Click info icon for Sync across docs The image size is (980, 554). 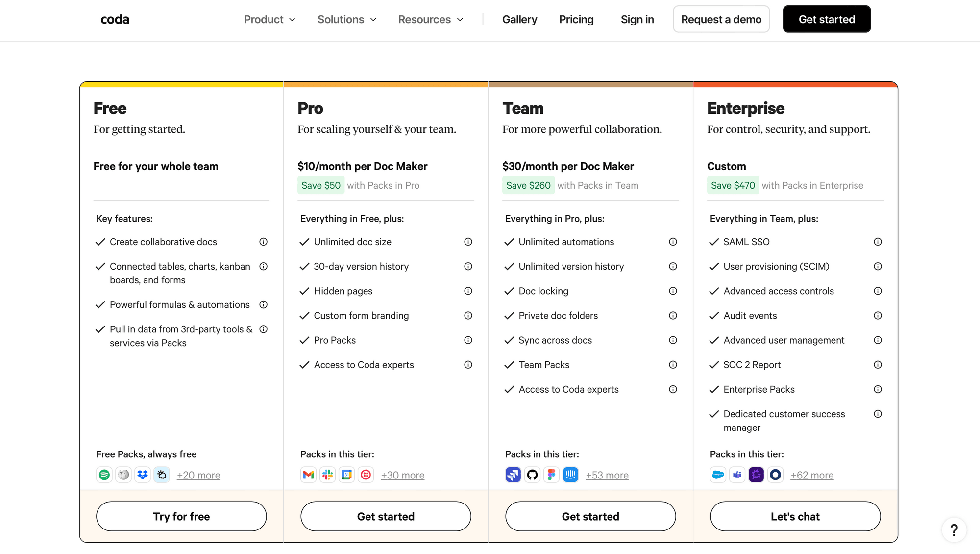tap(673, 340)
